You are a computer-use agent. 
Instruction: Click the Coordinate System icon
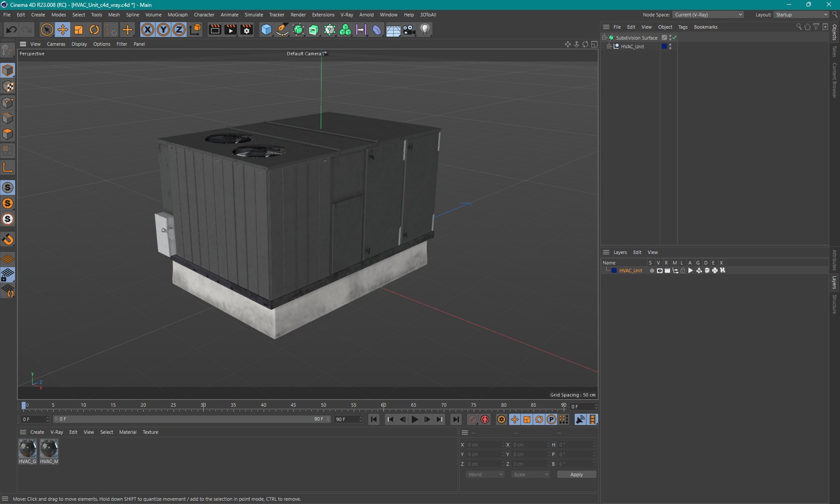point(196,30)
